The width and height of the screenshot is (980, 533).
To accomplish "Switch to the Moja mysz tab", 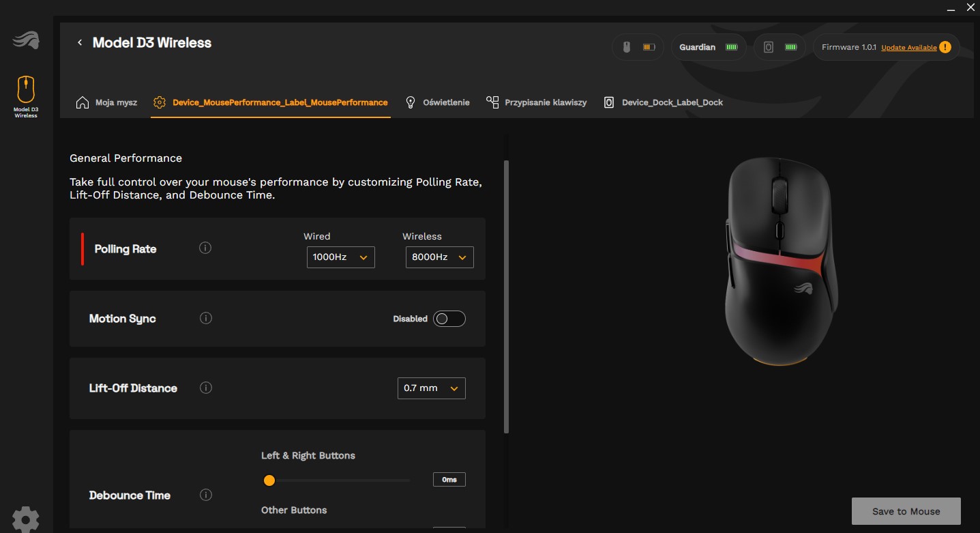I will [106, 102].
